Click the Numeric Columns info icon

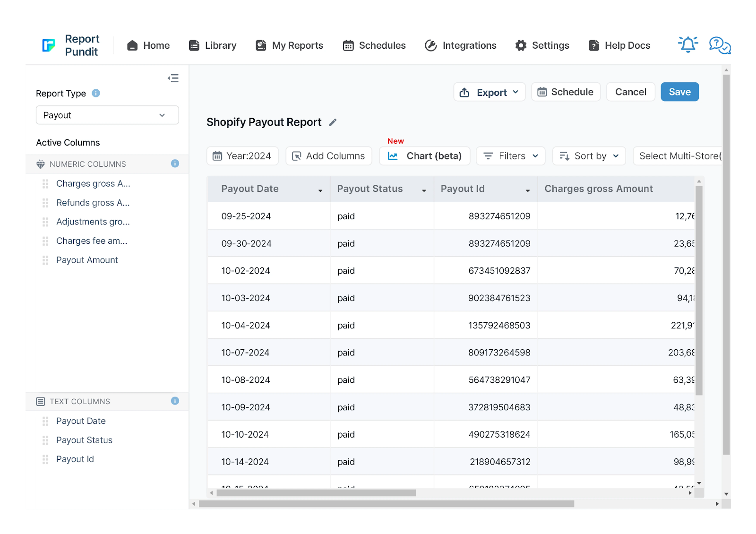pyautogui.click(x=175, y=164)
